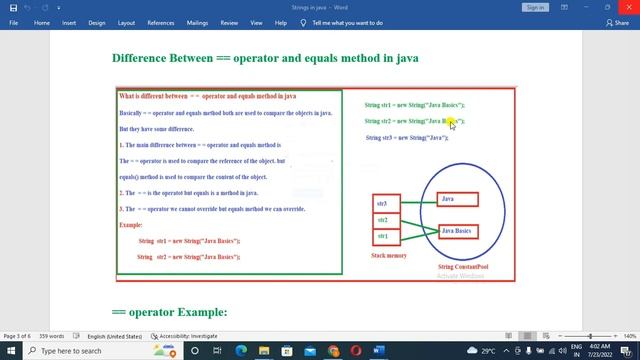
Task: Click the Redo icon in Quick Access Toolbar
Action: pos(45,8)
